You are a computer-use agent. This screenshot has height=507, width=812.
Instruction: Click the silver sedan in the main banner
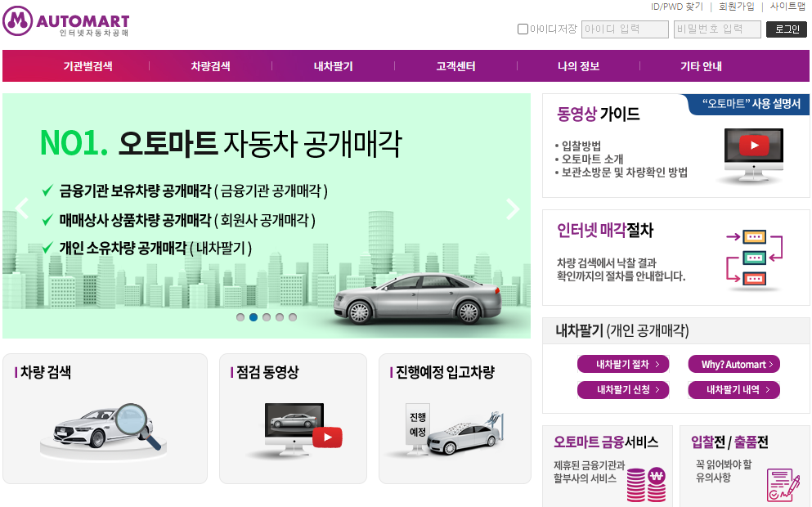click(417, 298)
